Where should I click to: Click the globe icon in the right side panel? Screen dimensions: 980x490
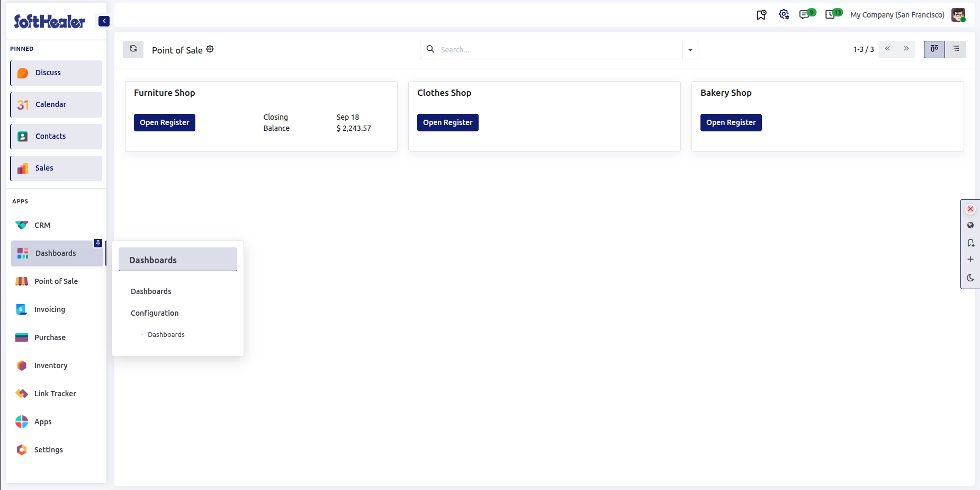point(970,225)
